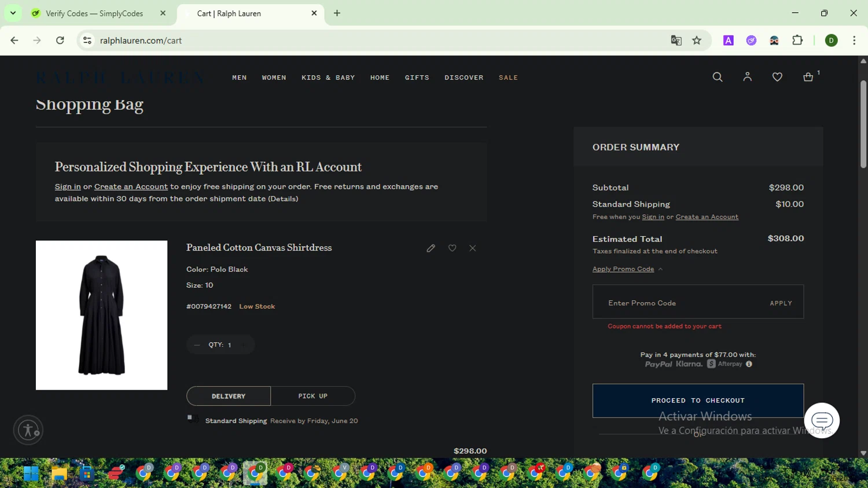Image resolution: width=868 pixels, height=488 pixels.
Task: Open the live chat bubble
Action: (822, 420)
